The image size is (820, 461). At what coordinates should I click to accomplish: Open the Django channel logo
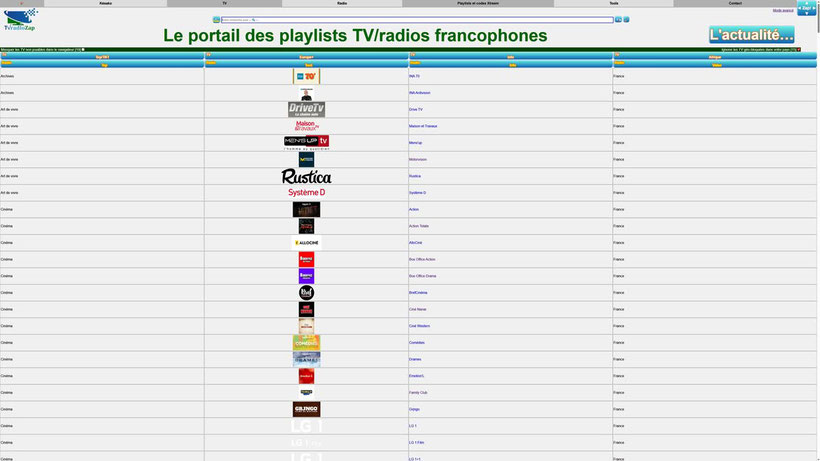306,409
